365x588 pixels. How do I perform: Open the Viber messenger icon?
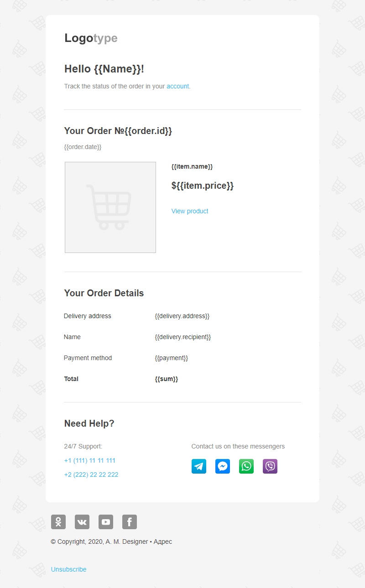(270, 466)
